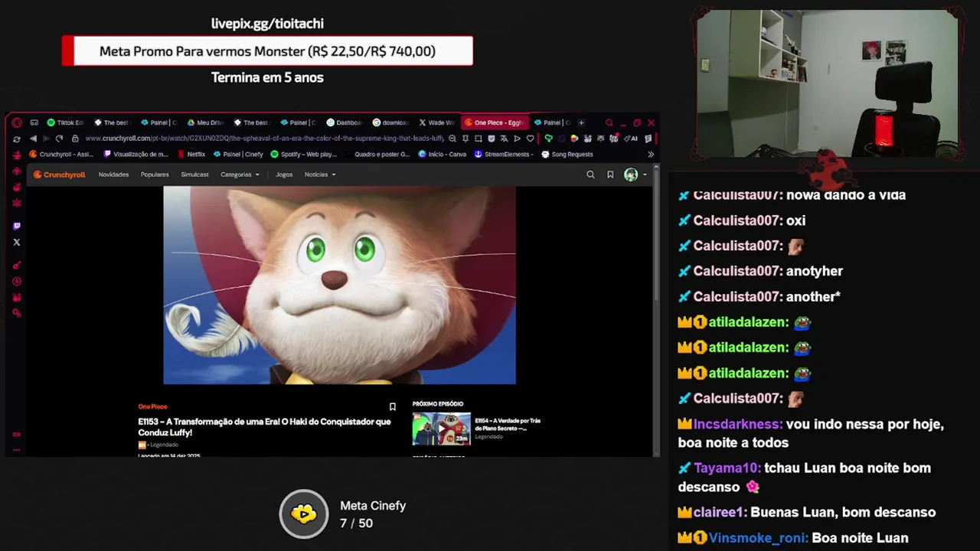Open the Spotify – Web player bookmark
Screen dimensions: 980x551
point(304,154)
